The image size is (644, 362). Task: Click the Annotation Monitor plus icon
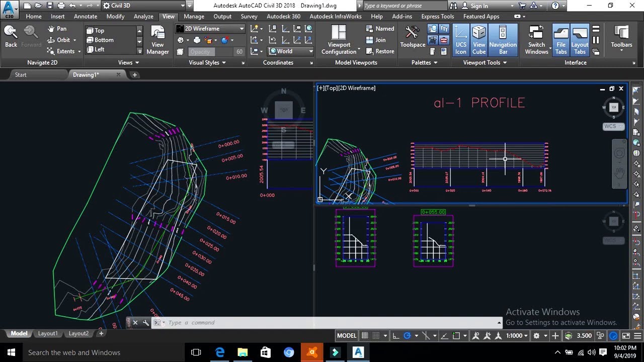[x=555, y=335]
